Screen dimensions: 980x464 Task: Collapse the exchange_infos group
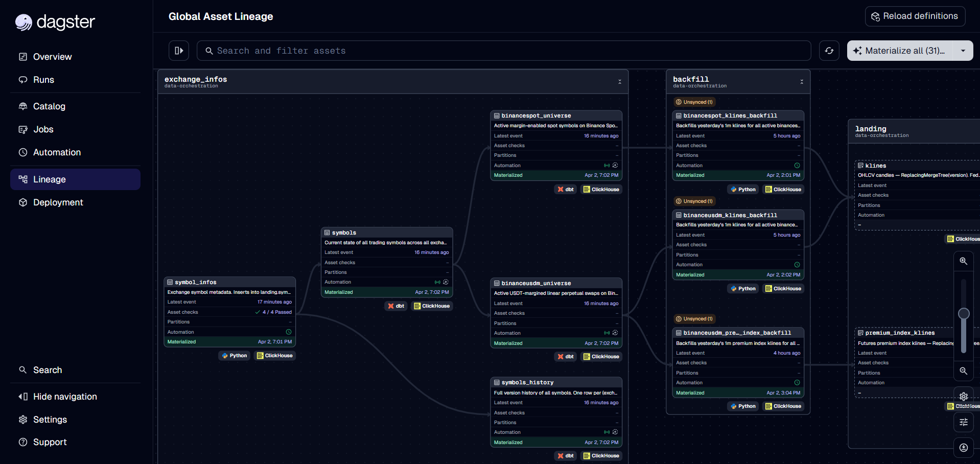(x=620, y=82)
